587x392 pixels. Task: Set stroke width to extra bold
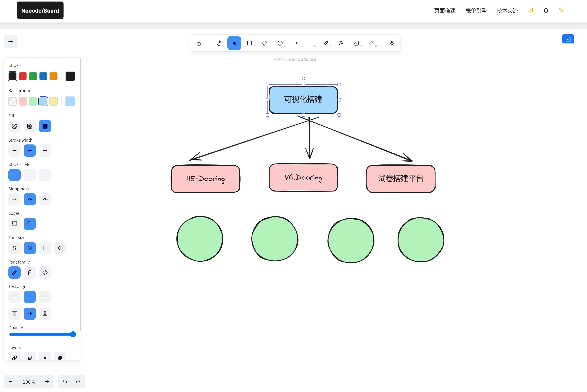click(45, 151)
